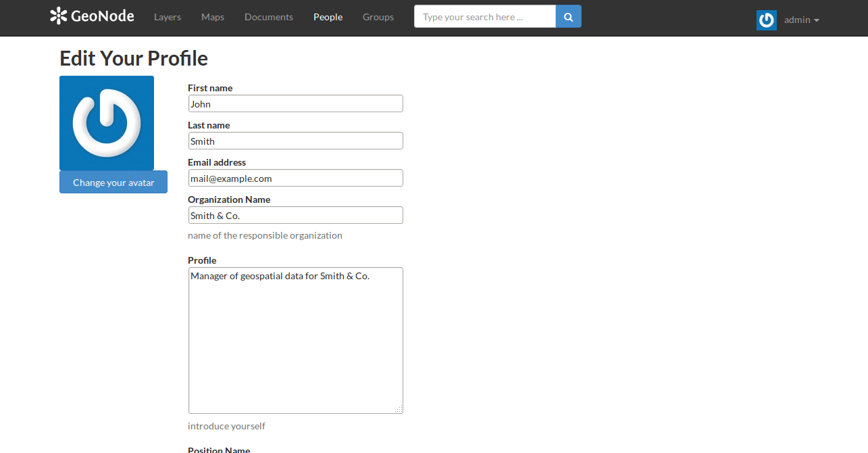Open the Documents menu item

[x=269, y=17]
